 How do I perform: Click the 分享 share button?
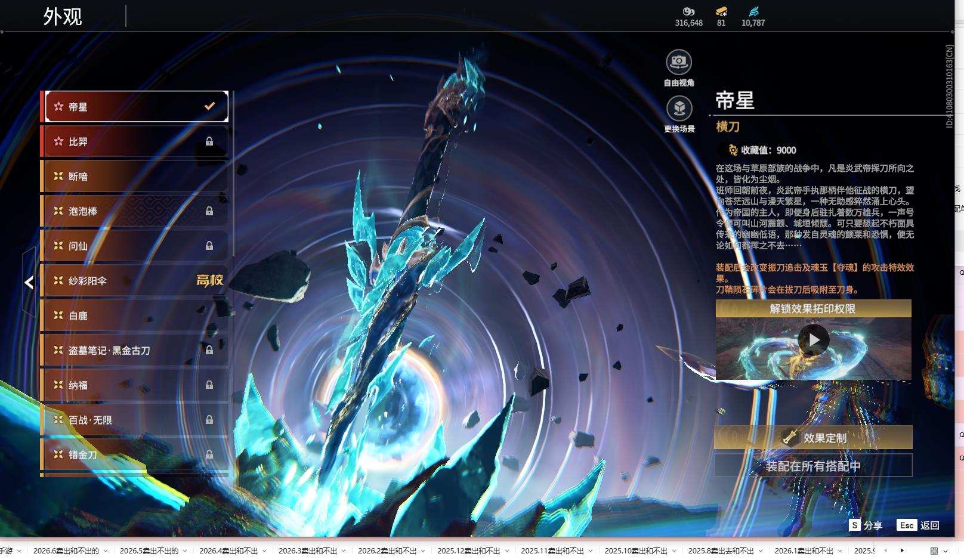[x=866, y=525]
